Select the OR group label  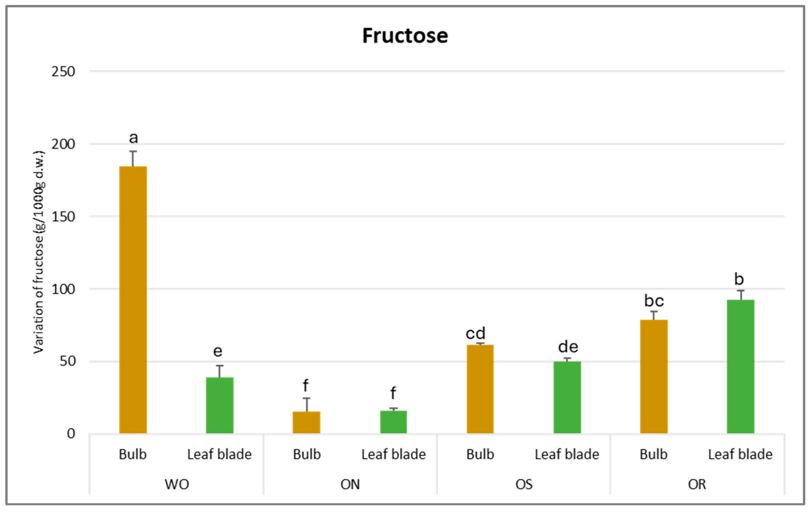click(x=697, y=484)
